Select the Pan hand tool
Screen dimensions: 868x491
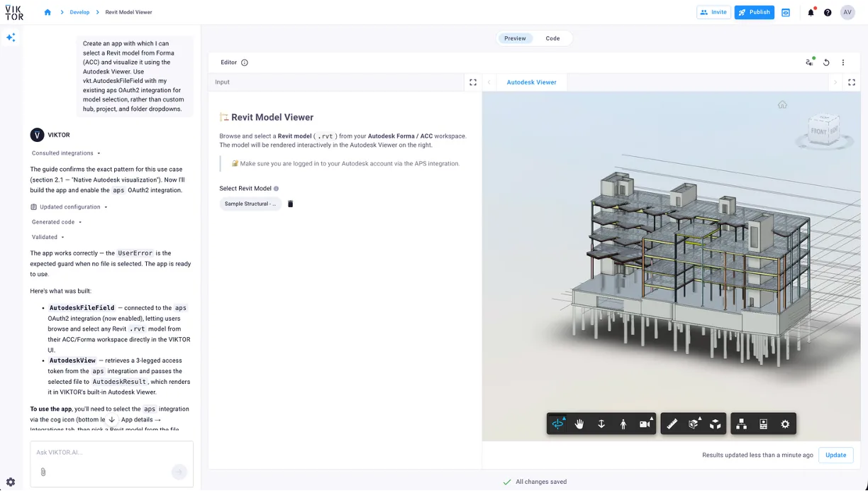click(x=579, y=424)
